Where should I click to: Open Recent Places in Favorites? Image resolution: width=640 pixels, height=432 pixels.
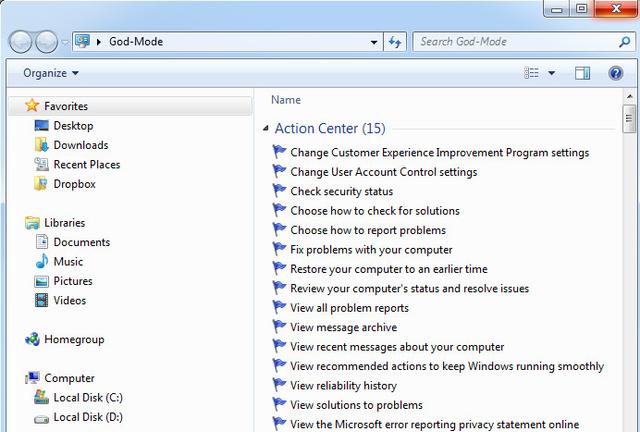point(87,165)
